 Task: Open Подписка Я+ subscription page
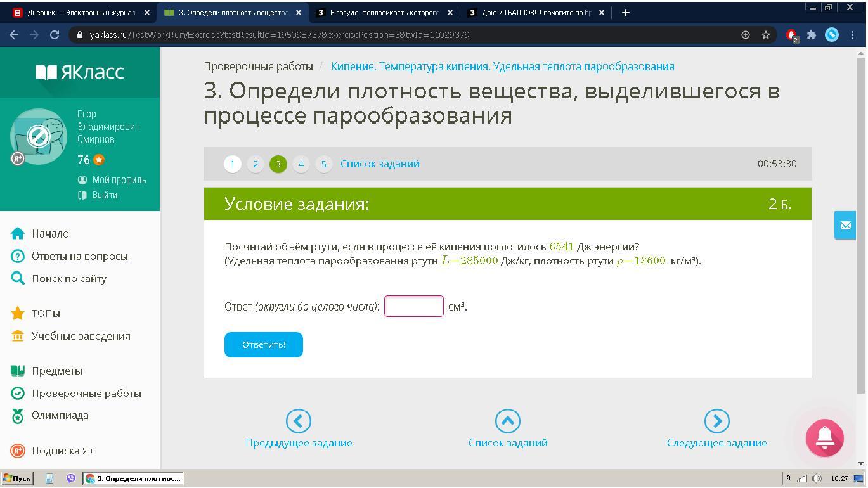point(63,451)
